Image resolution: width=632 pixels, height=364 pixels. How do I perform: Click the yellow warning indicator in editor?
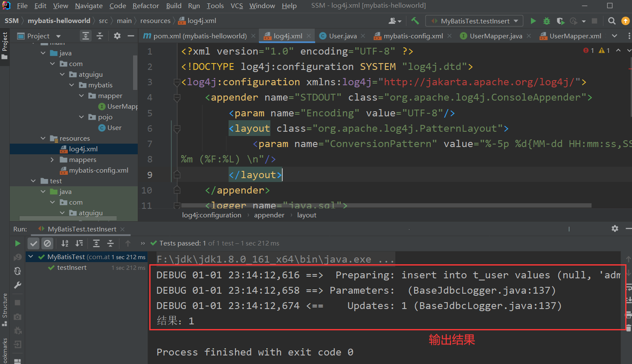point(604,50)
